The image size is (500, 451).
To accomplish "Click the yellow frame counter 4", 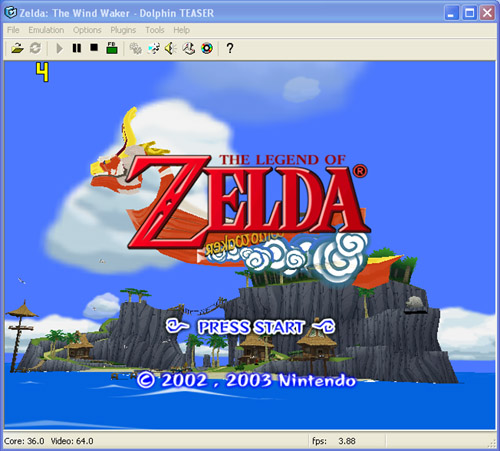I will (x=43, y=72).
